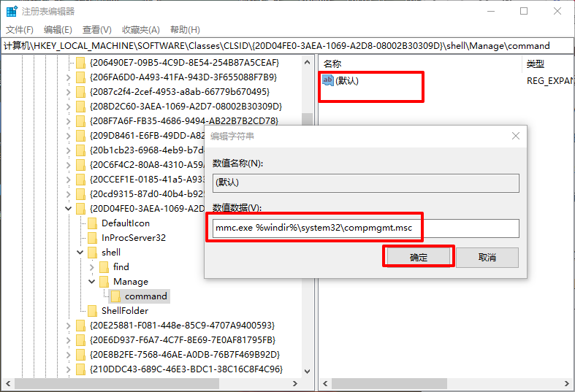Screen dimensions: 575x392
Task: Collapse the Manage key node
Action: pyautogui.click(x=92, y=282)
